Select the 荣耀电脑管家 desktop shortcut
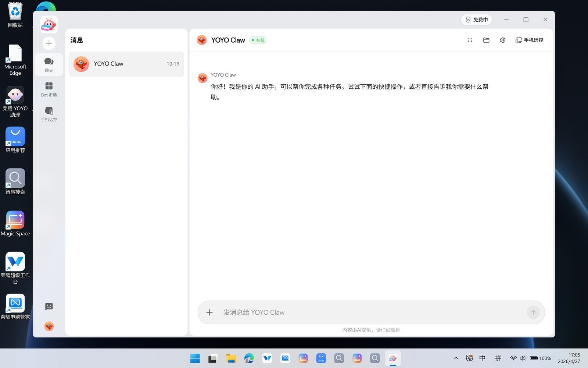 (15, 307)
